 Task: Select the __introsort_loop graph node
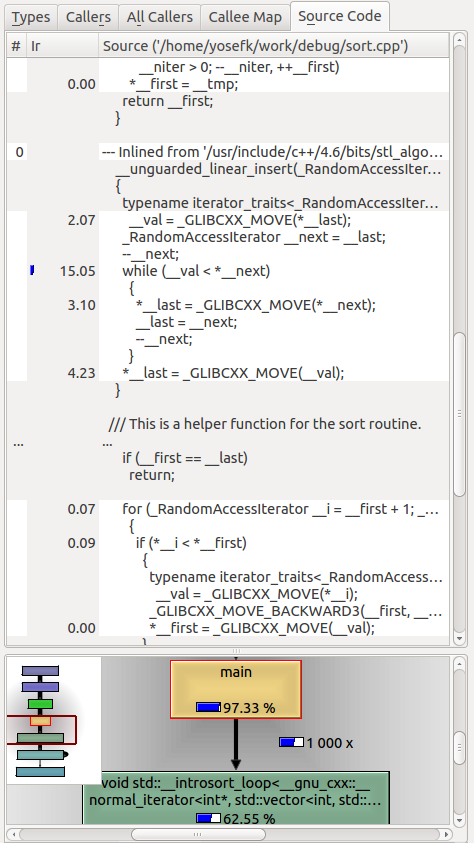pyautogui.click(x=235, y=798)
